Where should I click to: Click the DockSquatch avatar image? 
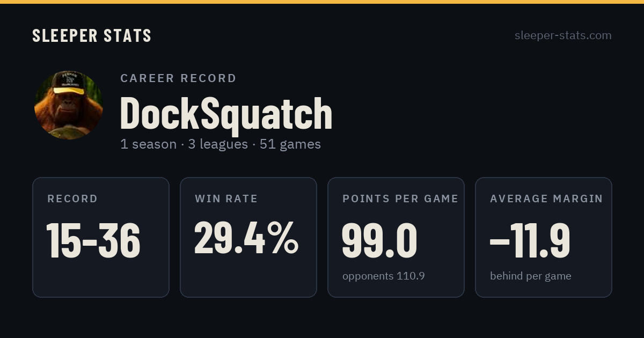pyautogui.click(x=69, y=105)
